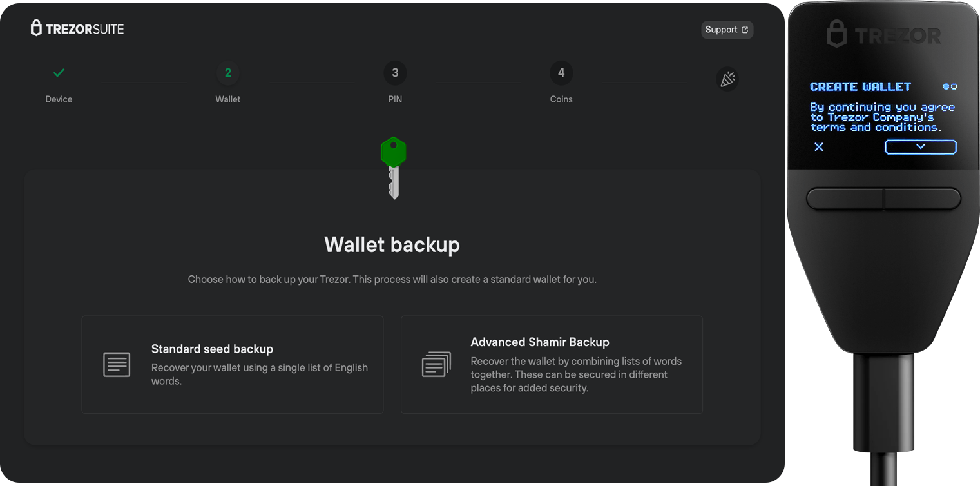
Task: Choose the Standard seed backup title
Action: pyautogui.click(x=212, y=349)
